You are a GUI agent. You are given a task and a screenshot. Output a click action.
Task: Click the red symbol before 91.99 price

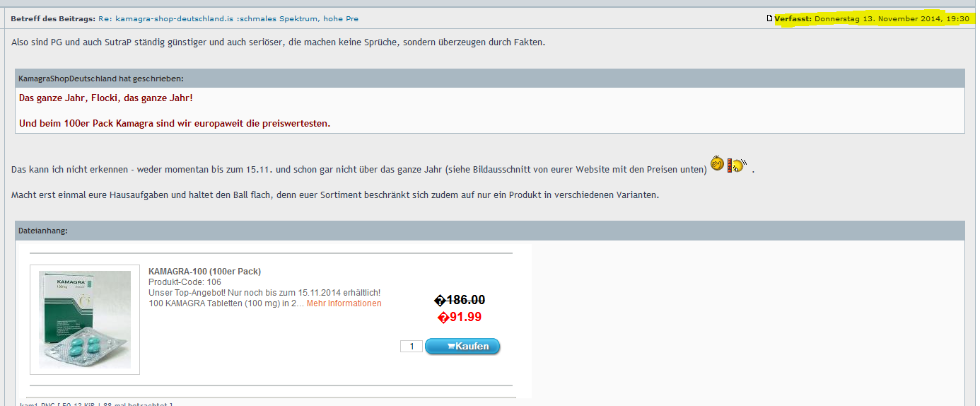coord(443,318)
